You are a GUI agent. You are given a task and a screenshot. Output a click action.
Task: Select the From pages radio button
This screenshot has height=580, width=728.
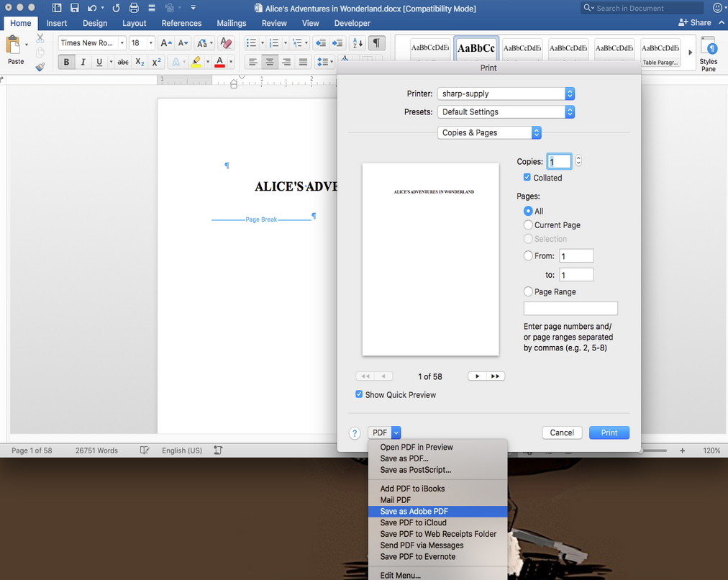point(528,255)
